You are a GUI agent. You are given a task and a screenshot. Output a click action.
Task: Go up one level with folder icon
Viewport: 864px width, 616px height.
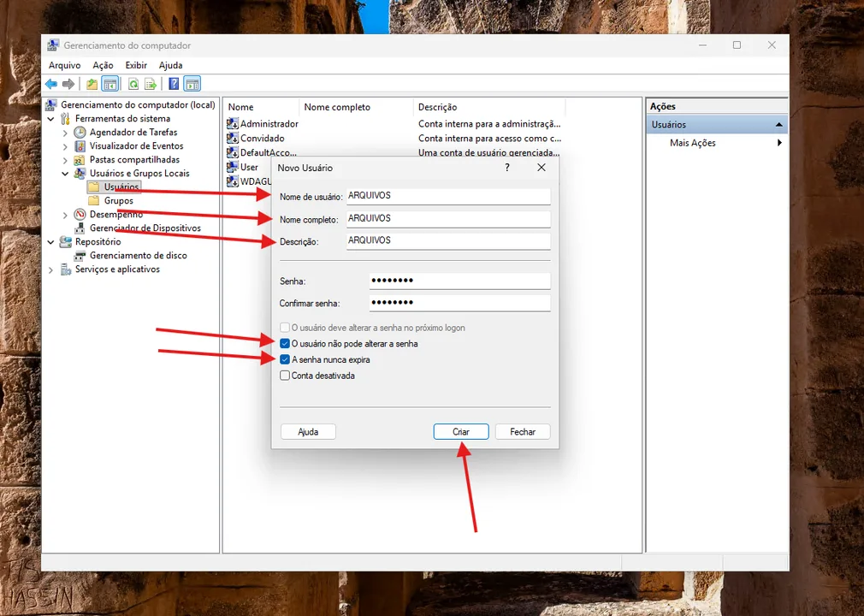92,84
